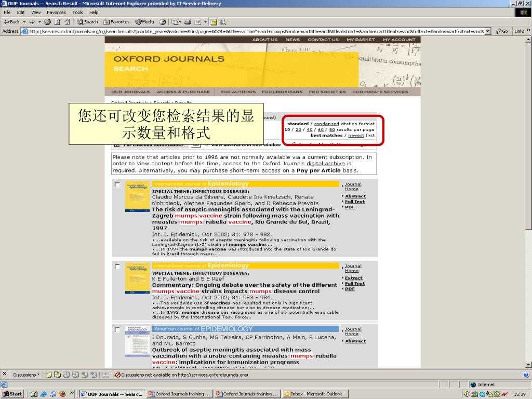Image resolution: width=532 pixels, height=399 pixels.
Task: Click the first quick launch icon beside Start
Action: pos(34,394)
